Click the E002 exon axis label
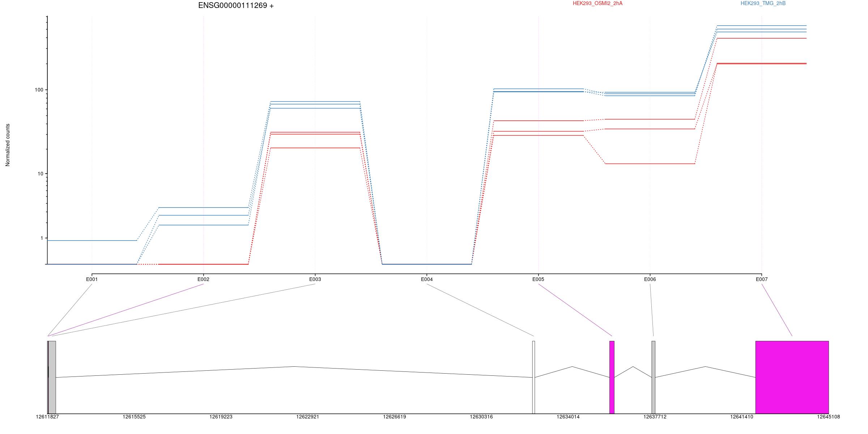The width and height of the screenshot is (868, 434). click(x=203, y=279)
